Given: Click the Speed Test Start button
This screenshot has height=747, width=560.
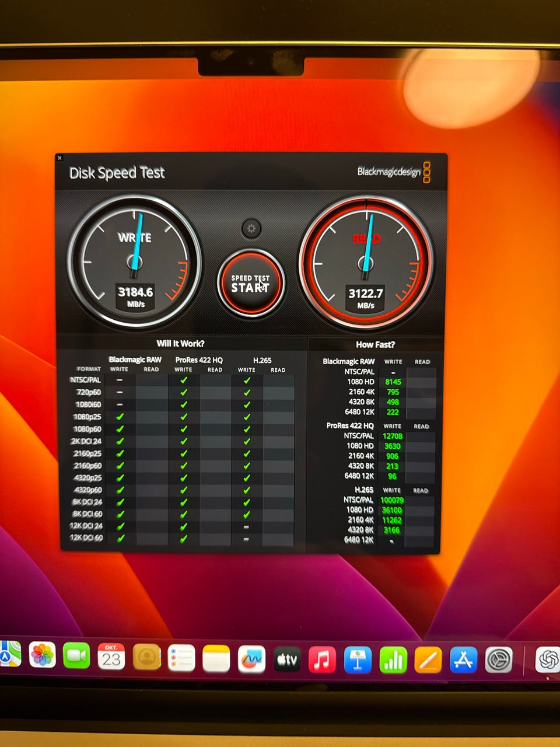Looking at the screenshot, I should (251, 283).
